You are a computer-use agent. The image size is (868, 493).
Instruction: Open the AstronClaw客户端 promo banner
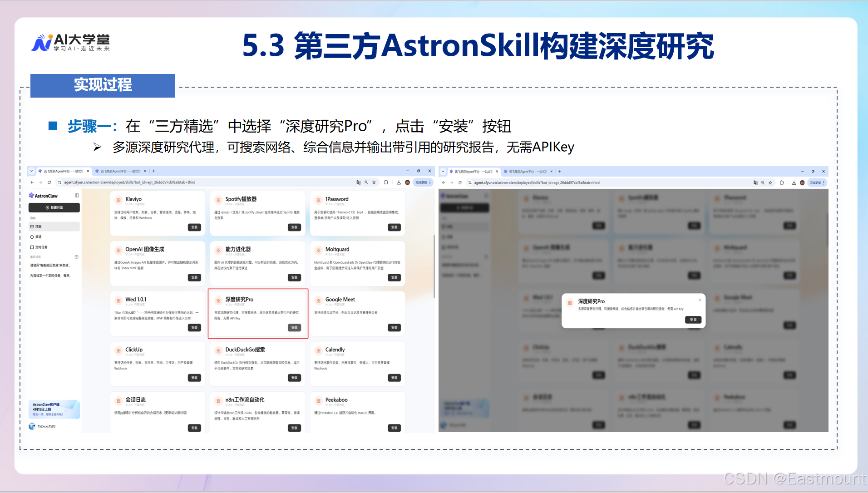point(54,409)
